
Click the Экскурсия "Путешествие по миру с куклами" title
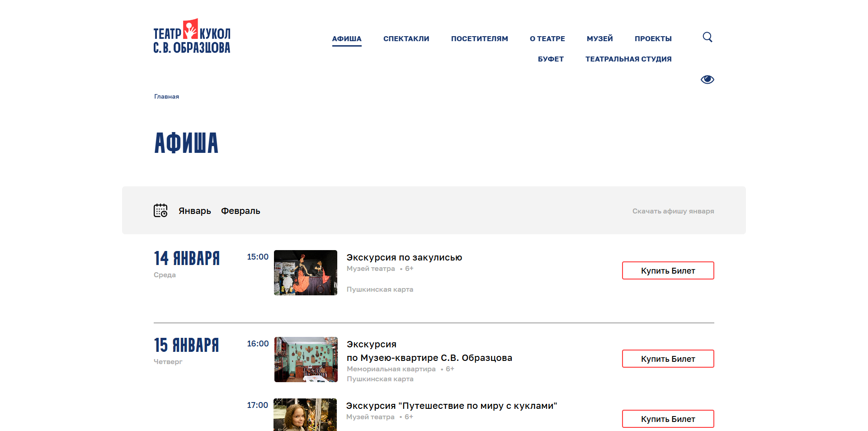coord(452,406)
